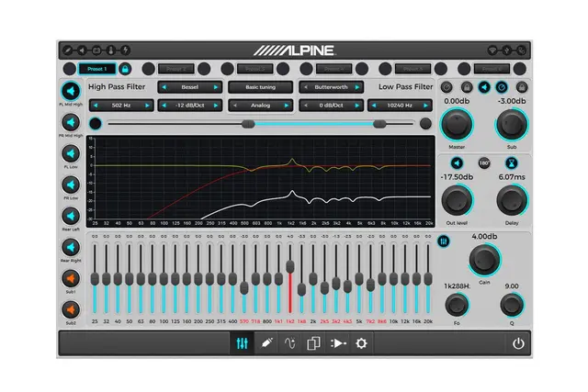This screenshot has height=392, width=588.
Task: Select the Preset 1 tab
Action: pos(97,69)
